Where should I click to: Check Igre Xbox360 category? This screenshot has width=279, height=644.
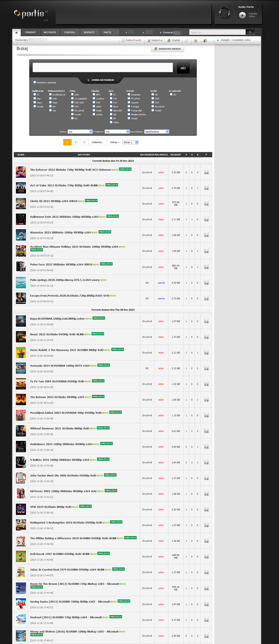(111, 110)
